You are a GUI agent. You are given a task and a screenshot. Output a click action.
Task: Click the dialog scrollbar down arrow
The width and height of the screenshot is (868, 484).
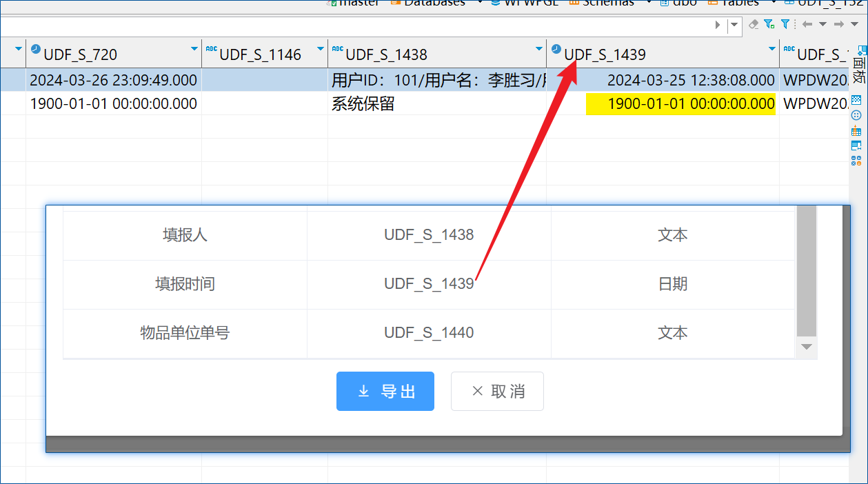(807, 347)
